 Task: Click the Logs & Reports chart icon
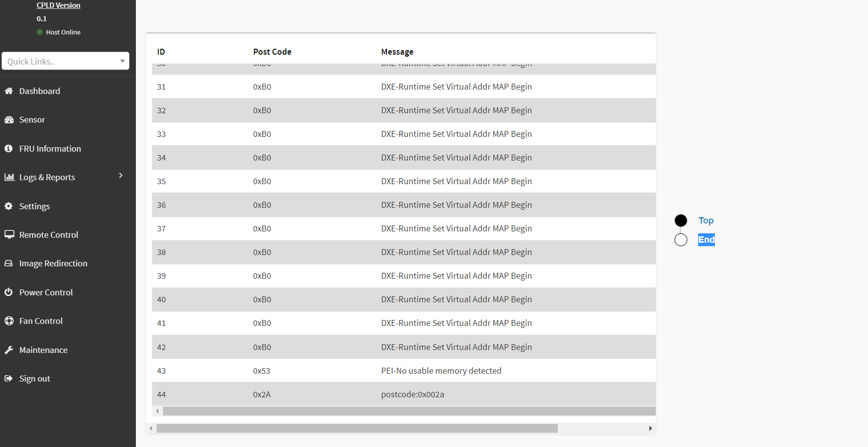(9, 177)
